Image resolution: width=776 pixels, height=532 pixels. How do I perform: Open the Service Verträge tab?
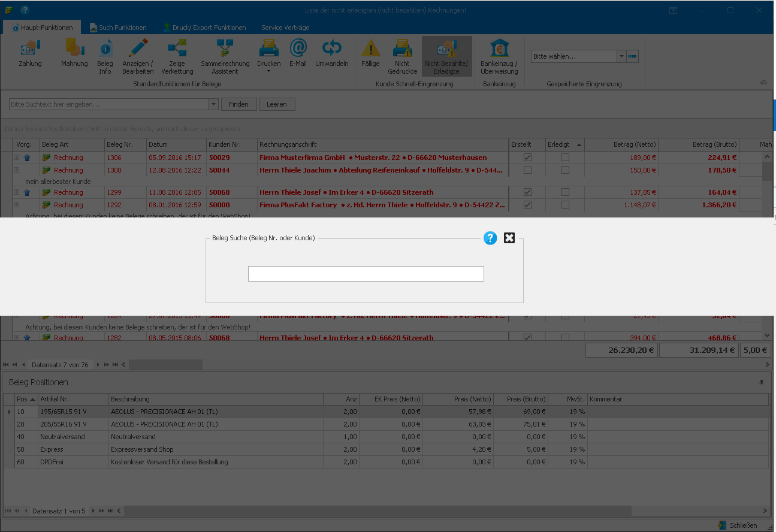pyautogui.click(x=285, y=28)
